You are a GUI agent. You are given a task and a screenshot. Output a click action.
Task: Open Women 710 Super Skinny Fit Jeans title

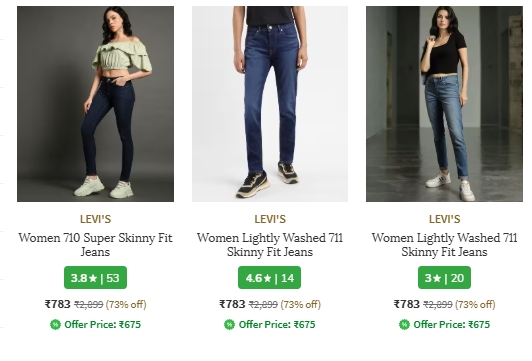[95, 245]
